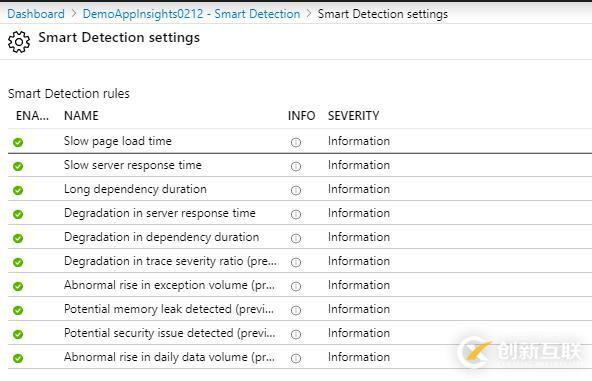Click the Smart Detection settings page title
Viewport: 592px width, 381px height.
tap(119, 38)
